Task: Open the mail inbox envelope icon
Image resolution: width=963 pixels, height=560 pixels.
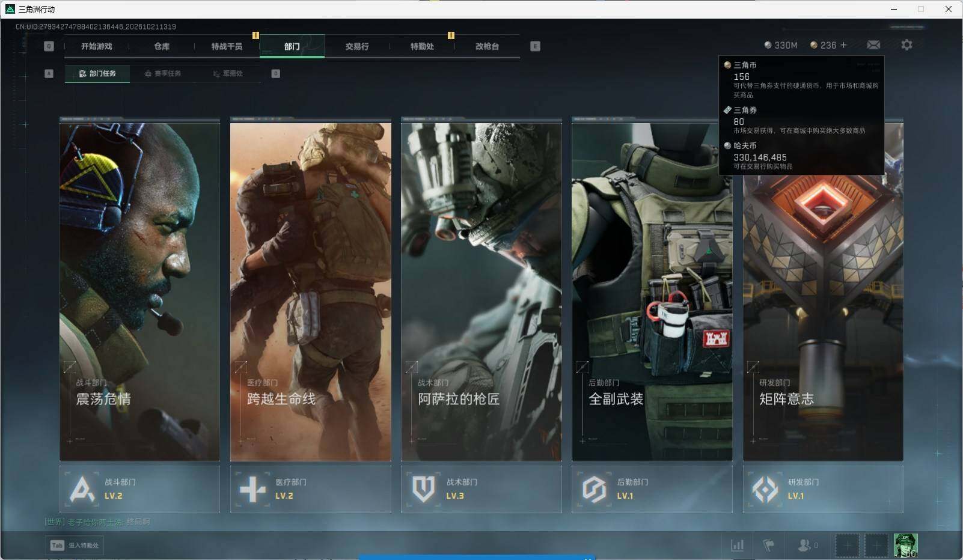Action: (x=873, y=45)
